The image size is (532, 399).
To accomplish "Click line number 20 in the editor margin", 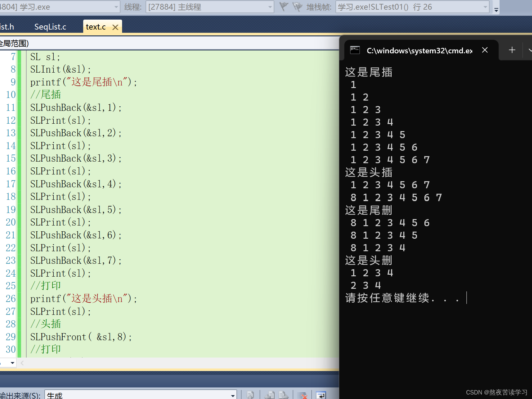I will tap(11, 222).
